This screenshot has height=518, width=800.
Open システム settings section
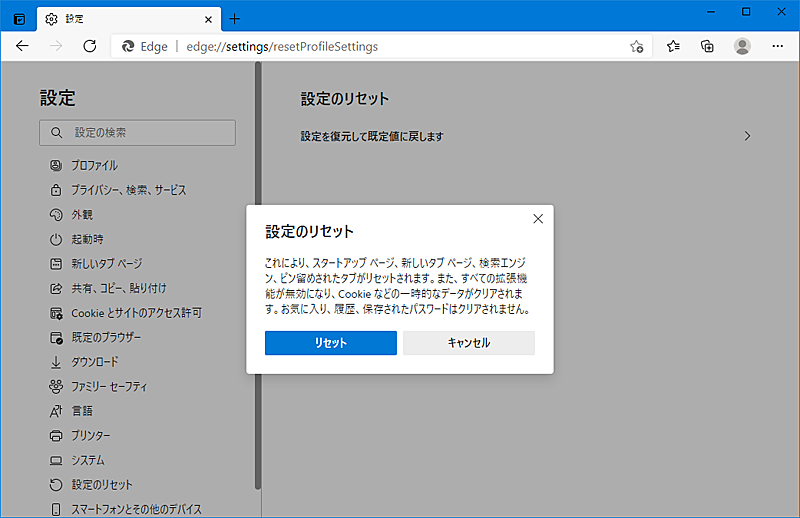pyautogui.click(x=88, y=460)
